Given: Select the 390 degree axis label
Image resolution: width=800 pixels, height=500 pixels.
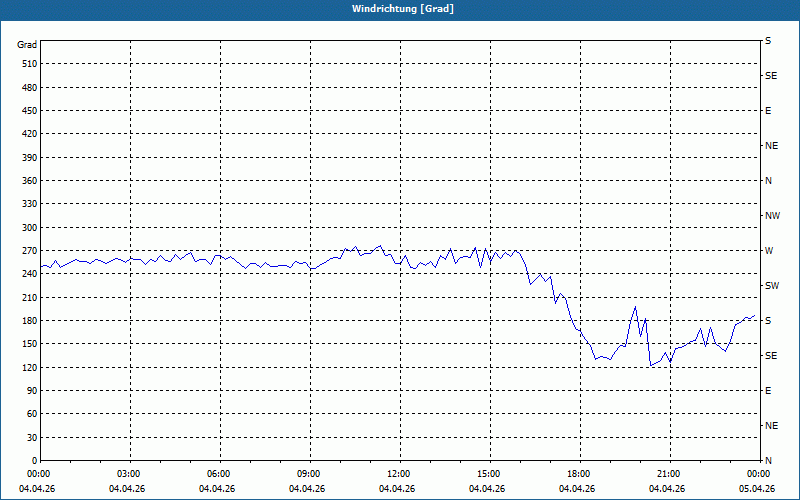Looking at the screenshot, I should click(x=30, y=158).
